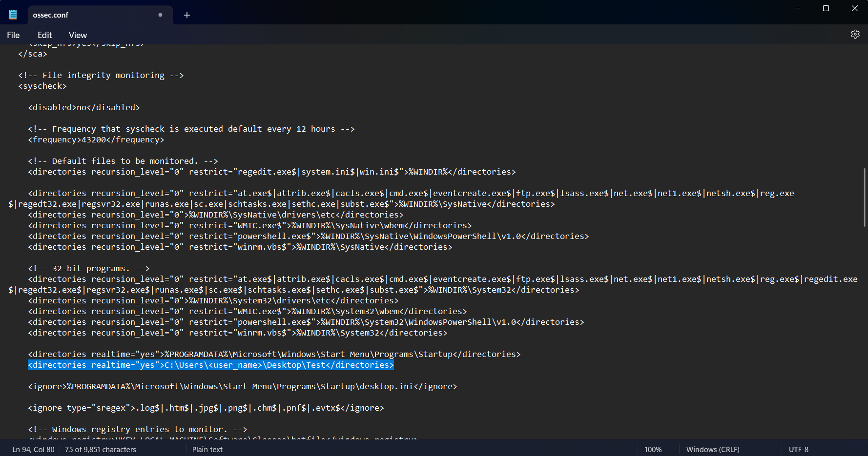Select the ossec.conf tab
The height and width of the screenshot is (456, 868).
(x=100, y=15)
